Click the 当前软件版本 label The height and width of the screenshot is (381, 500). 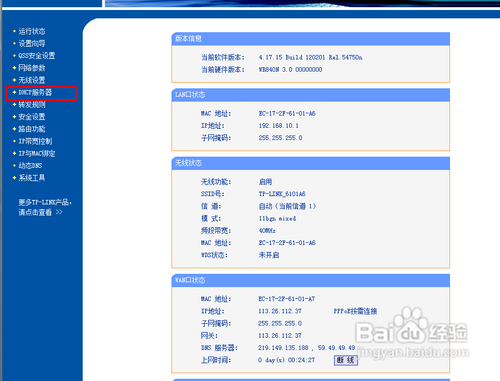tap(223, 57)
